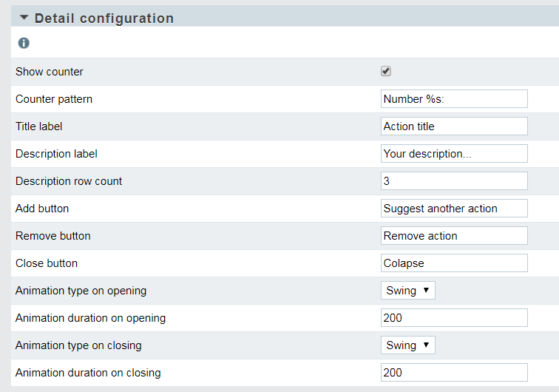Click the Counter pattern input field
The width and height of the screenshot is (559, 392).
454,99
